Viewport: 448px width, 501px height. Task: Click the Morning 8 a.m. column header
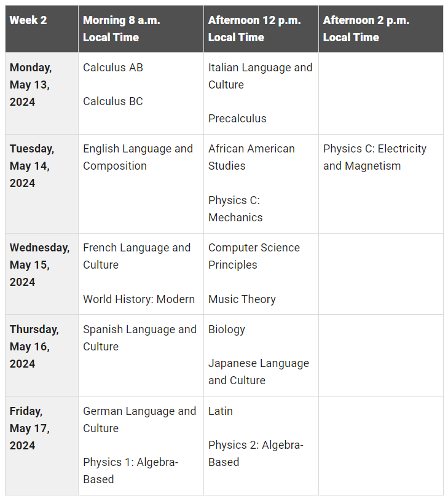121,29
